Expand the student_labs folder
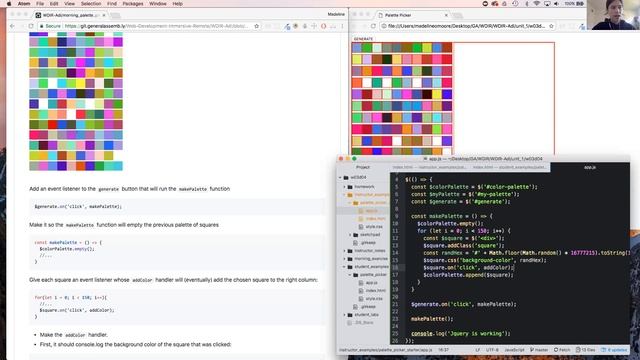Viewport: 640px width, 360px height. coord(345,315)
